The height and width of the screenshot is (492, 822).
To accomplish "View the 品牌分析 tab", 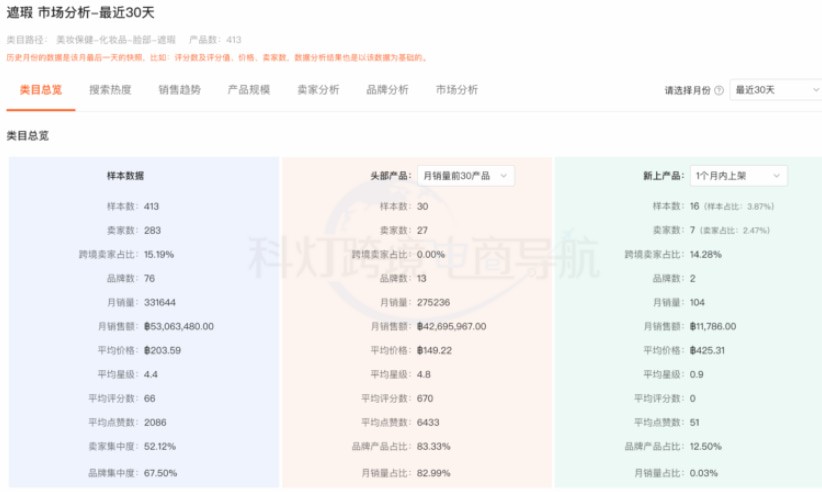I will pyautogui.click(x=387, y=89).
